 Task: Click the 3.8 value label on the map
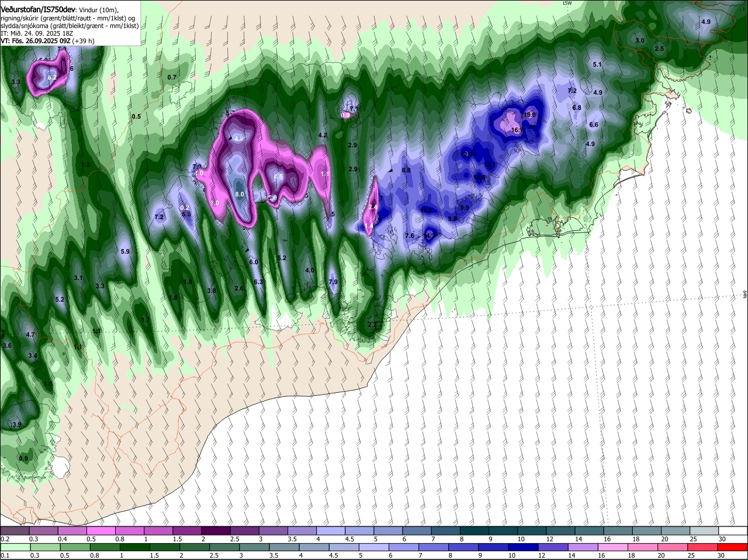[212, 291]
